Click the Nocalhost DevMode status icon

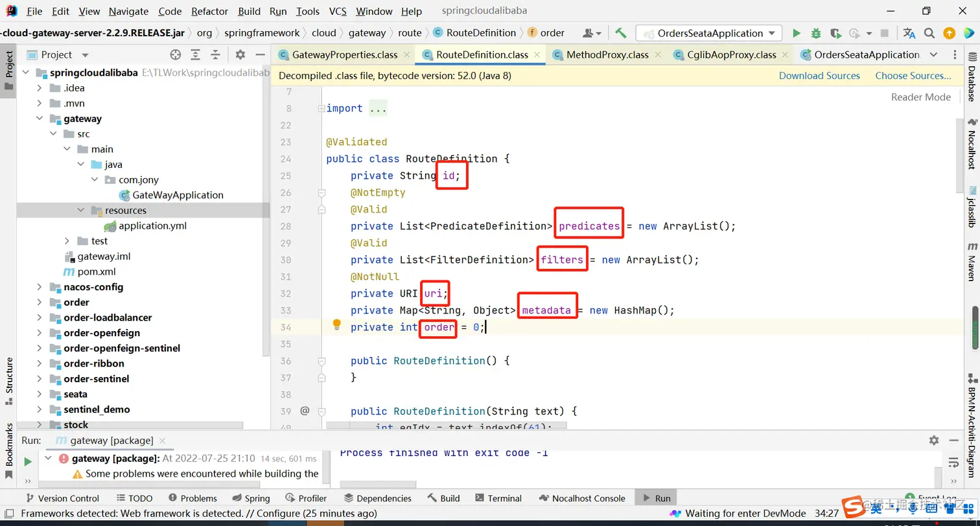676,514
